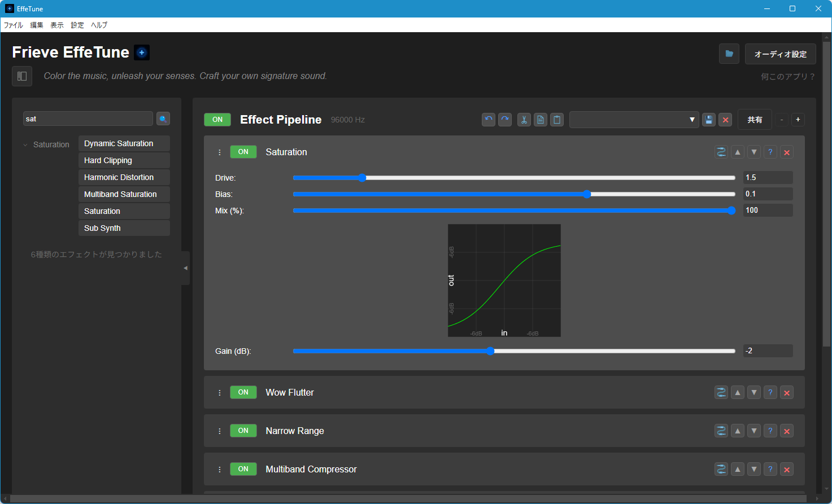The image size is (832, 504).
Task: Cut selected effects with scissors icon
Action: click(524, 120)
